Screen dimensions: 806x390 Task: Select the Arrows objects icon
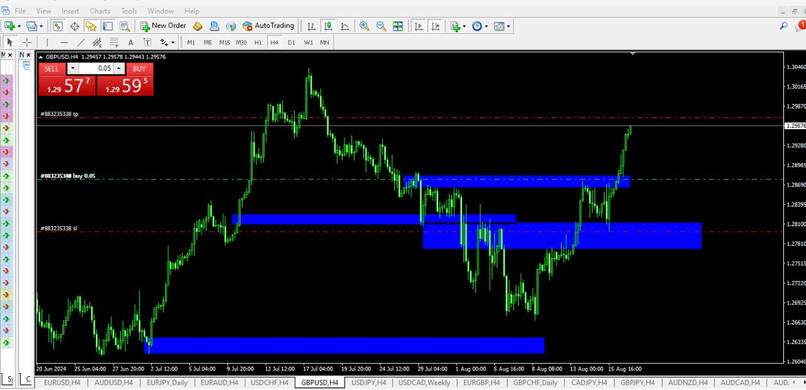tap(164, 42)
